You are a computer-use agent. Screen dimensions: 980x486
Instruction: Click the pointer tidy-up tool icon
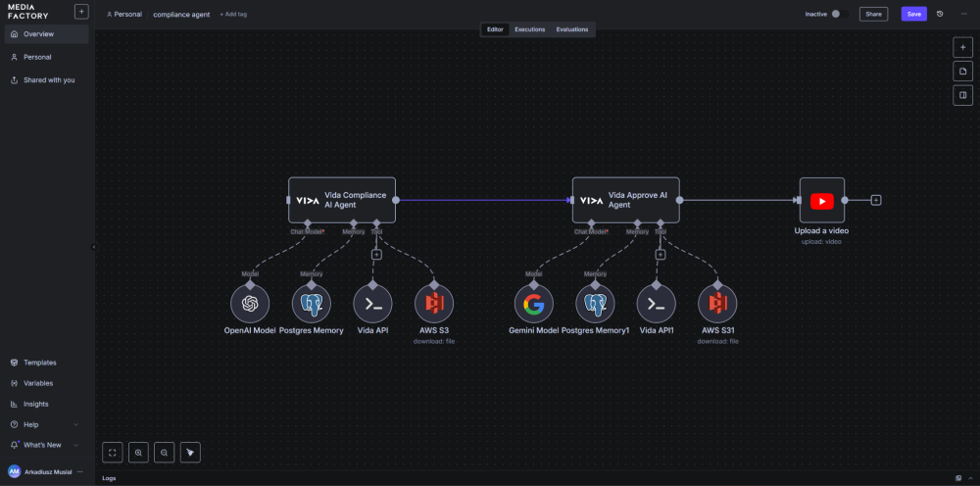(191, 453)
